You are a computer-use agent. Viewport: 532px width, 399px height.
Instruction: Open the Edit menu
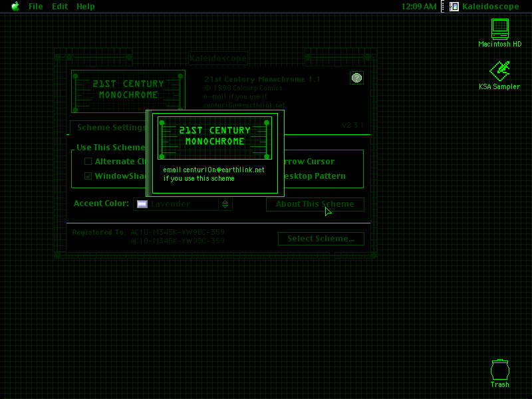click(60, 7)
